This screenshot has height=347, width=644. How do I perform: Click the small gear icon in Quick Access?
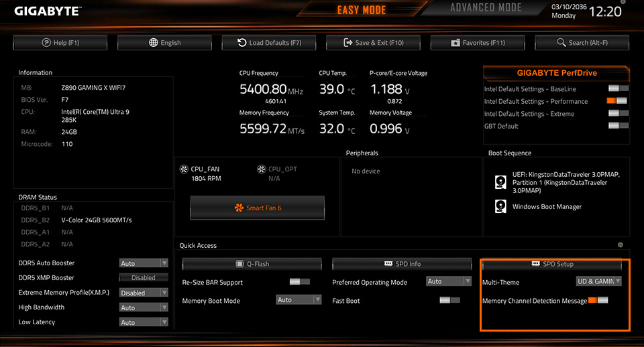tap(620, 245)
